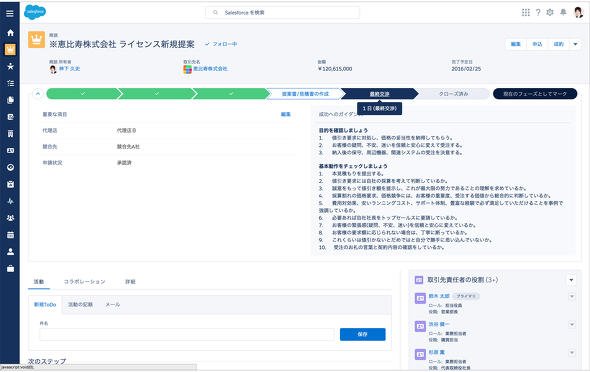Select the クローズ済み path stage

pyautogui.click(x=453, y=94)
